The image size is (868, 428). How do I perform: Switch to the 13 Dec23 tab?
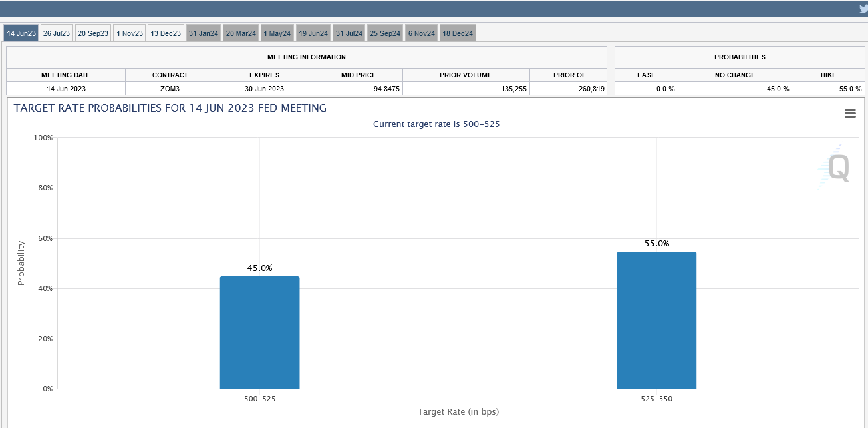point(166,33)
